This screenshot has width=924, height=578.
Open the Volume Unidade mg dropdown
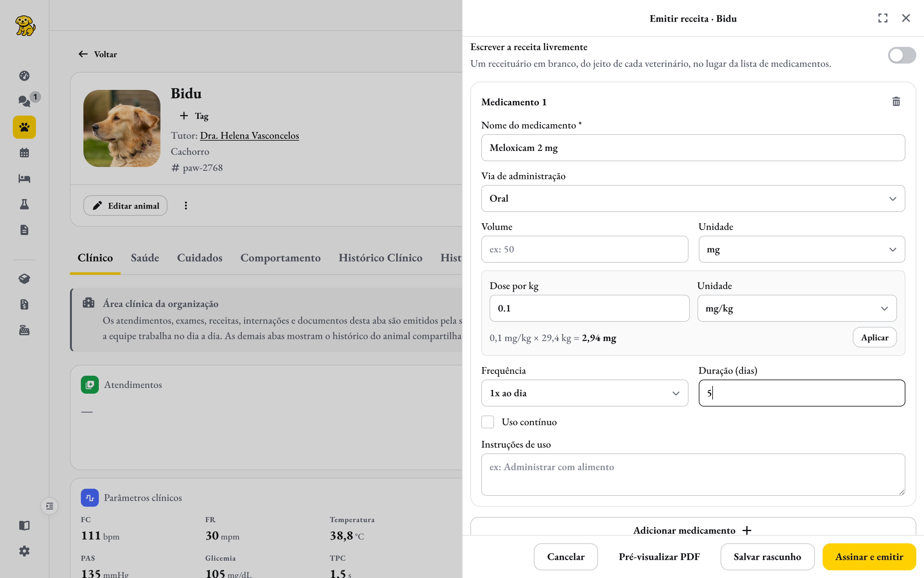[x=801, y=249]
